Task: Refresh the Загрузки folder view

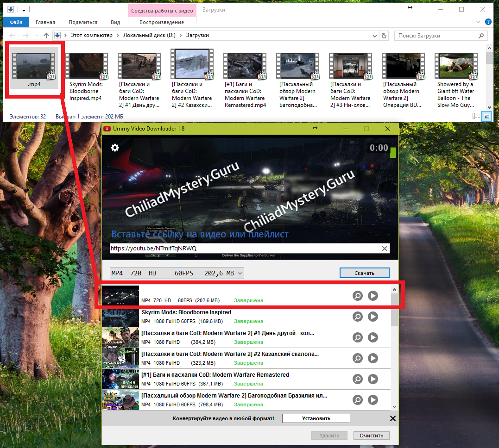Action: tap(384, 36)
